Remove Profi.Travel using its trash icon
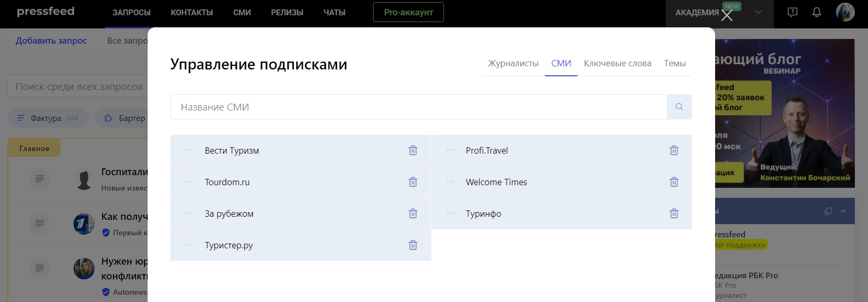Image resolution: width=868 pixels, height=302 pixels. click(674, 150)
